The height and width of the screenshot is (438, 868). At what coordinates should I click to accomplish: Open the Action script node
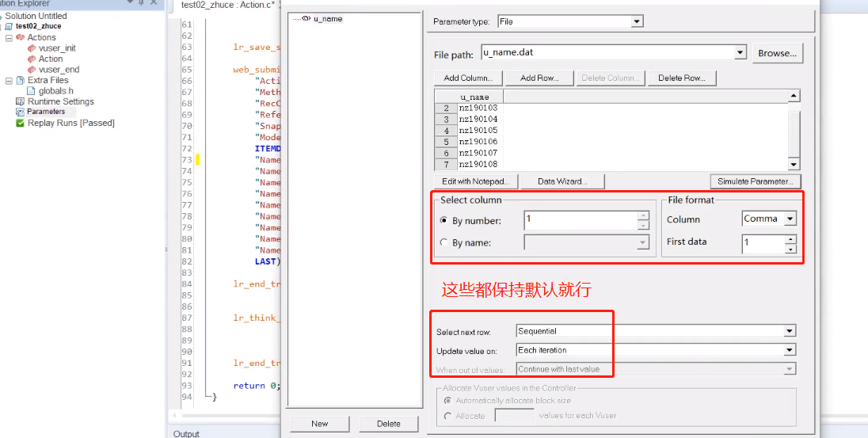tap(51, 59)
